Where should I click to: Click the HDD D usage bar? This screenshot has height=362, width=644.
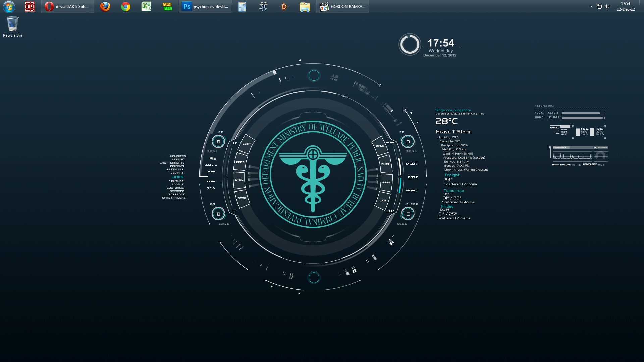[583, 118]
